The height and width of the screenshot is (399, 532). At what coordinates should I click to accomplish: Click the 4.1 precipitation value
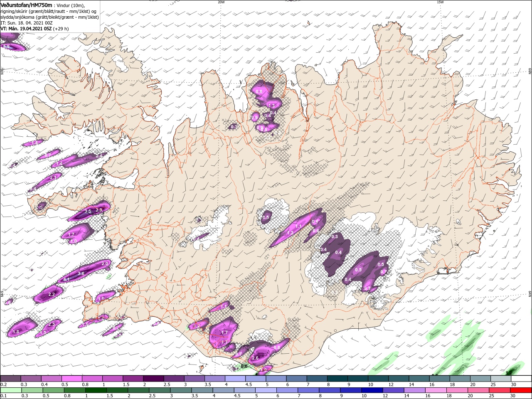(x=66, y=279)
